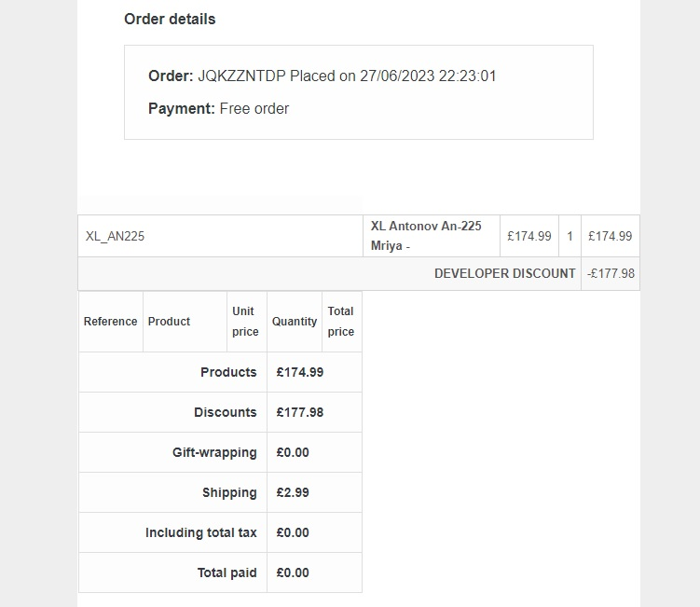
Task: Open the XL Antonov An-225 Mriya product name
Action: 426,236
